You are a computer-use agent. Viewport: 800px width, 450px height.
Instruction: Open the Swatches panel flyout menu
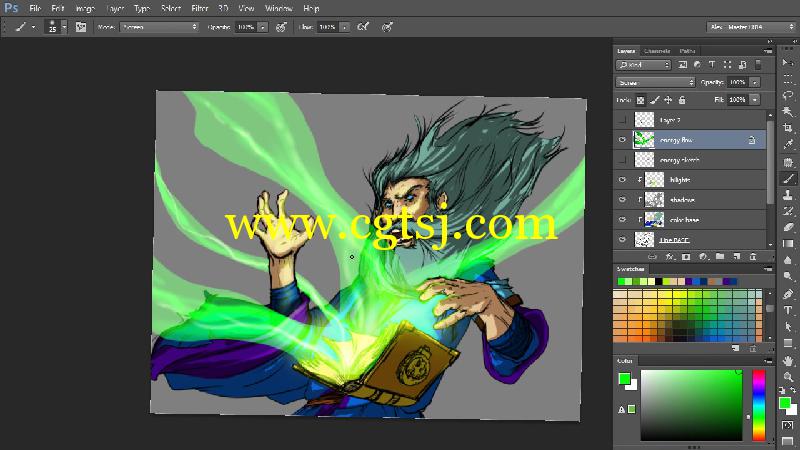768,269
